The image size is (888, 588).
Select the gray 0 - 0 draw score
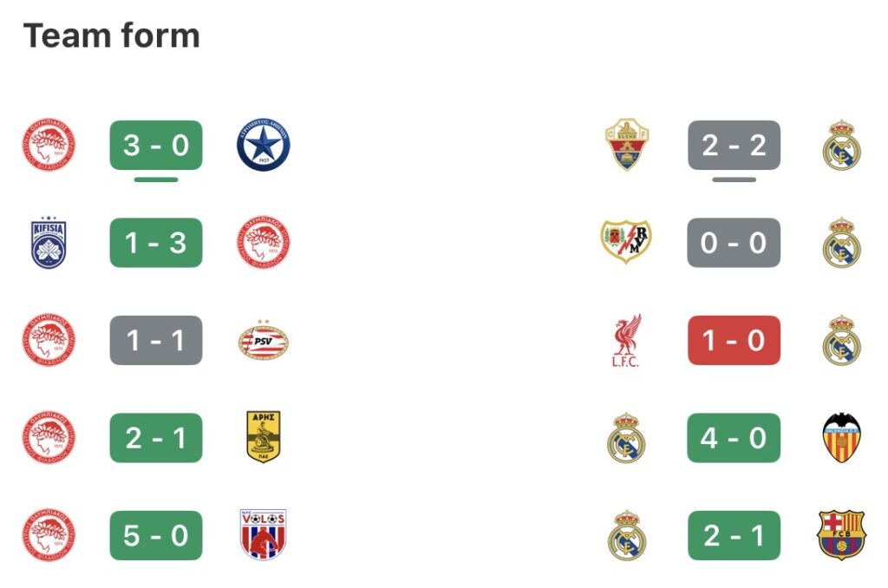734,243
